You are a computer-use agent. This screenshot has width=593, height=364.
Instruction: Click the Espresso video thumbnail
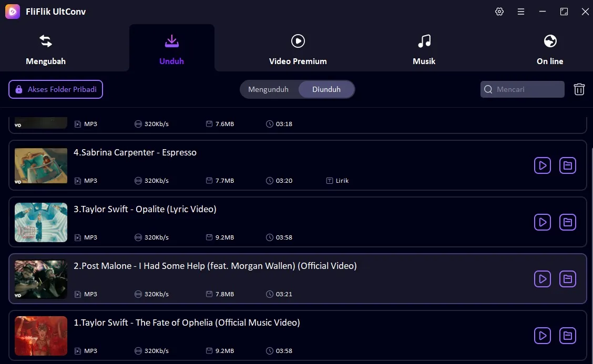tap(40, 165)
